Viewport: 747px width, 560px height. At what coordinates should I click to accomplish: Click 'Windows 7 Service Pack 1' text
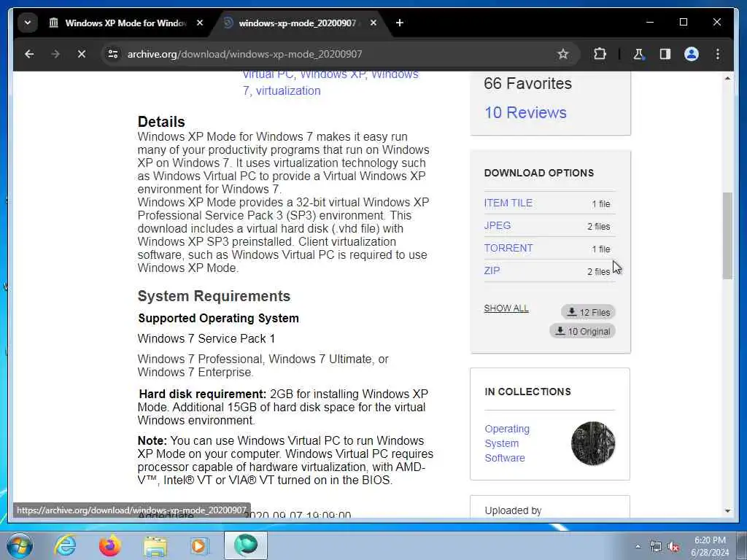click(x=206, y=338)
